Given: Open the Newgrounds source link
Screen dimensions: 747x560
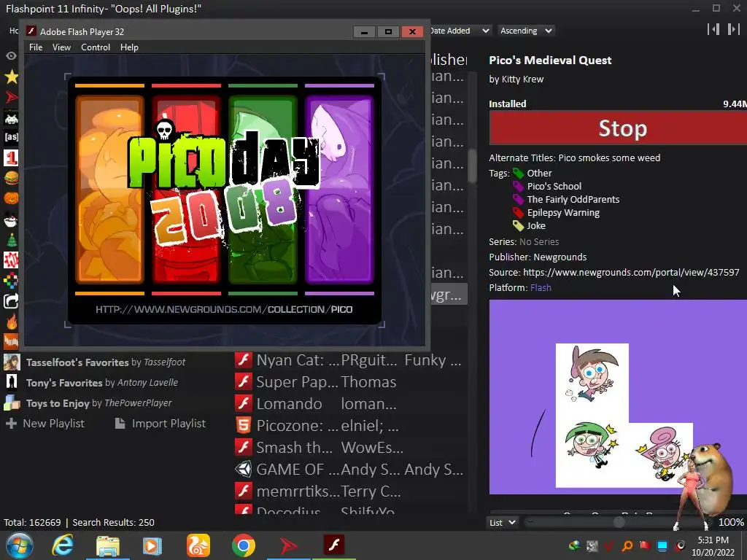Looking at the screenshot, I should pyautogui.click(x=631, y=273).
